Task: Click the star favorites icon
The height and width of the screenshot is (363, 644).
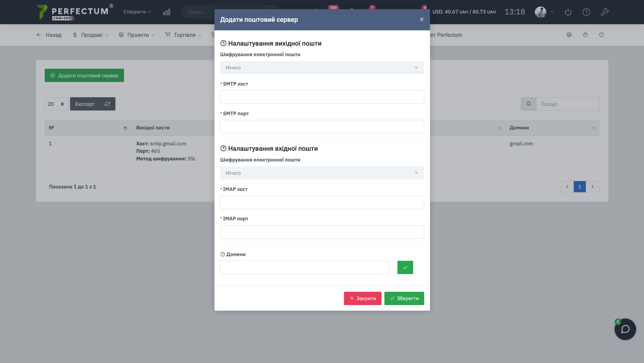Action: 602,35
